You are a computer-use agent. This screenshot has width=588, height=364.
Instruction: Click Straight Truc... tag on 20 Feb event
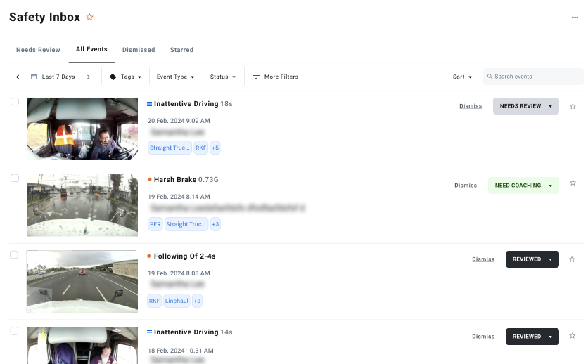click(x=170, y=148)
